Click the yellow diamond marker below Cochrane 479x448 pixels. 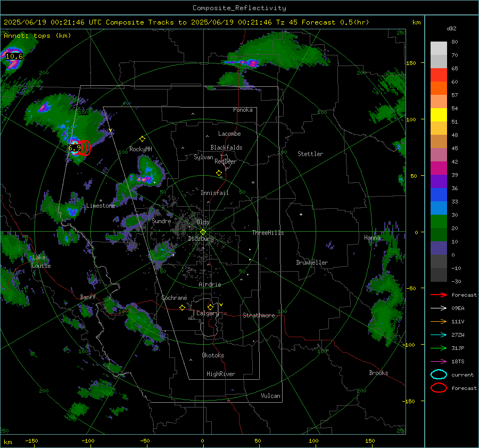[x=182, y=308]
